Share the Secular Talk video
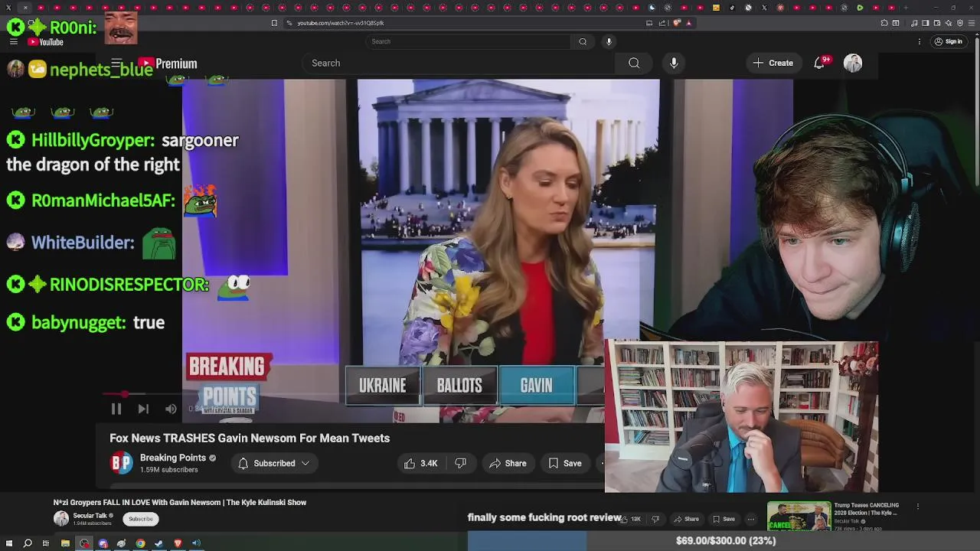The width and height of the screenshot is (980, 551). coord(686,519)
